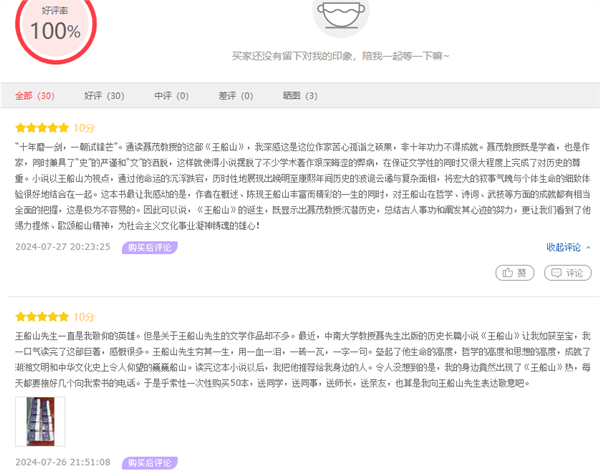
Task: Click the timestamp 2024-07-27 20:23:25
Action: pos(63,247)
